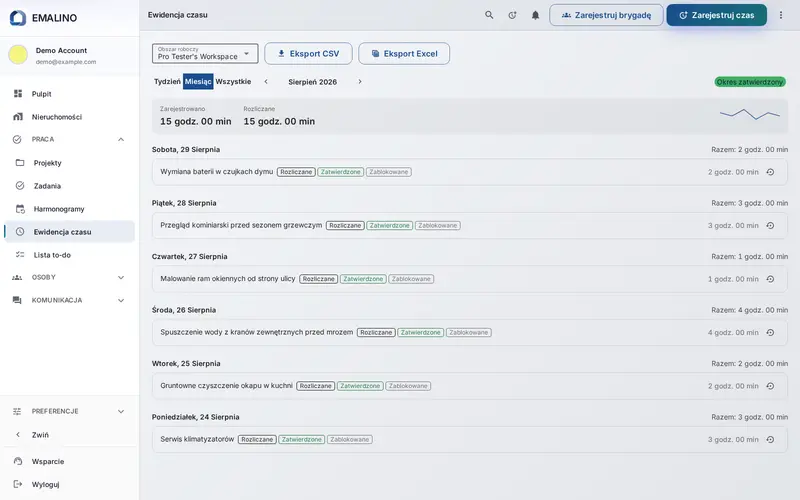800x500 pixels.
Task: Click history icon for Malowanie ram entry
Action: [x=770, y=279]
